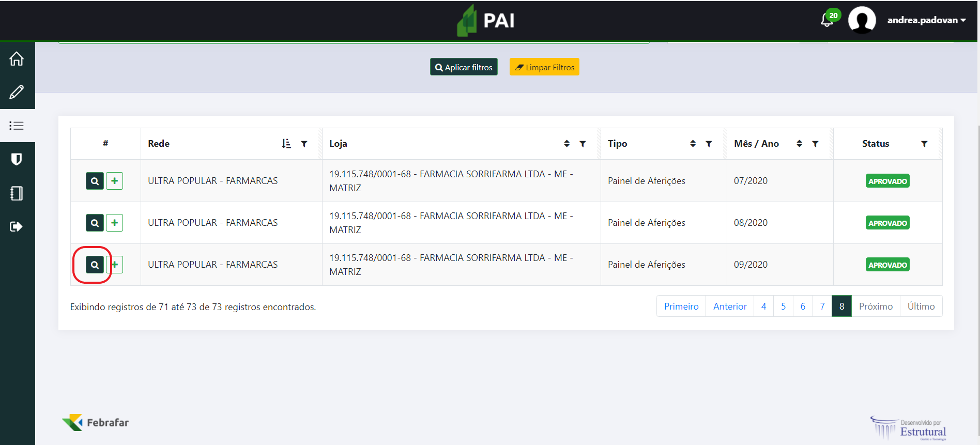980x445 pixels.
Task: Open the notifications bell icon
Action: click(x=827, y=20)
